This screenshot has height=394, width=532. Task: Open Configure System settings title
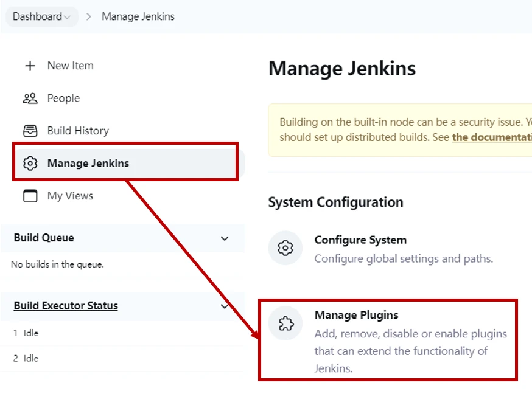[360, 240]
